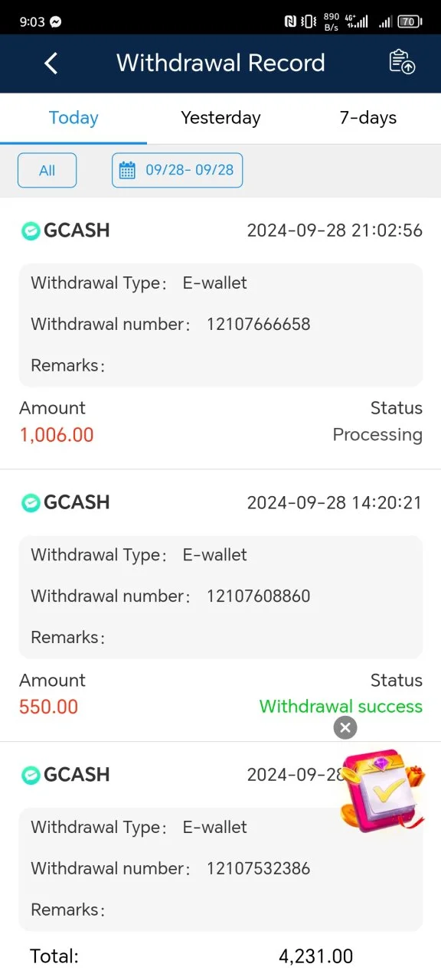Switch to the 7-days tab
This screenshot has height=980, width=441.
[x=367, y=118]
